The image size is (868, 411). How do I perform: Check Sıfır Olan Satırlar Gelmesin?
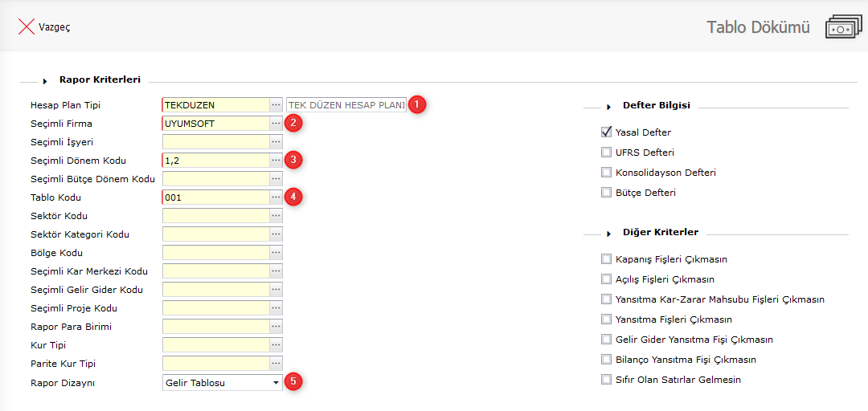[607, 380]
